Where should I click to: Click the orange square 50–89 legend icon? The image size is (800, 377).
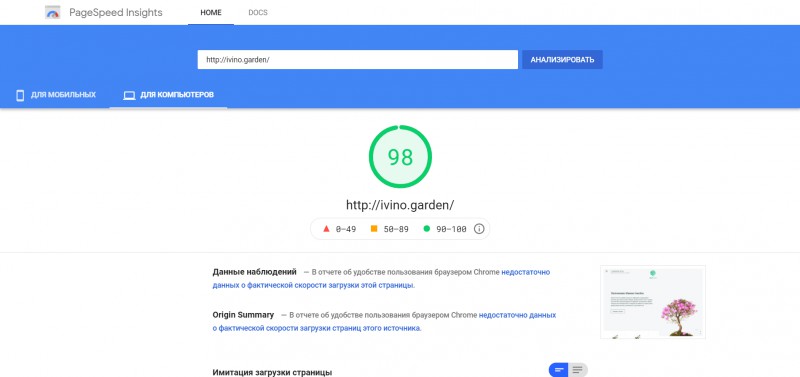point(374,229)
